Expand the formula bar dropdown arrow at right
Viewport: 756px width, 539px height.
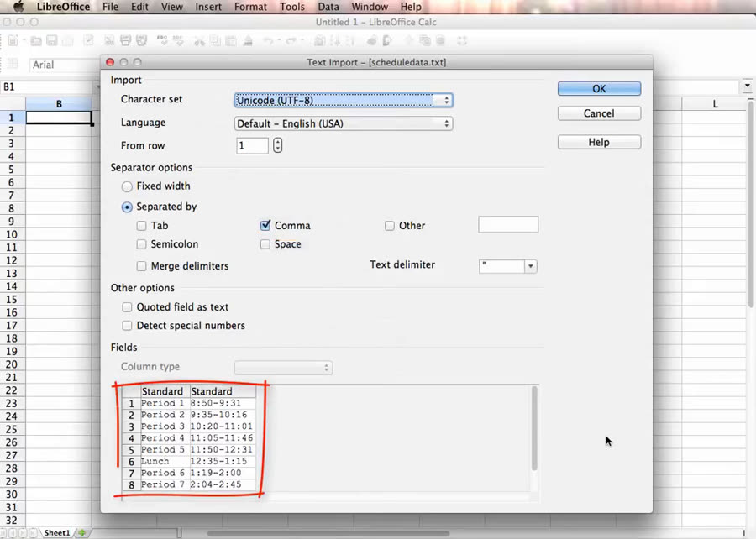[747, 86]
